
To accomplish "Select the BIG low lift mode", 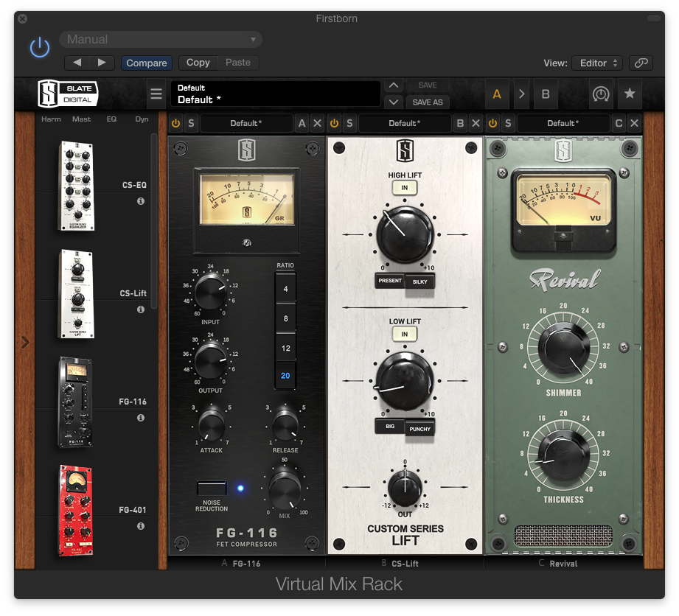I will pyautogui.click(x=390, y=427).
